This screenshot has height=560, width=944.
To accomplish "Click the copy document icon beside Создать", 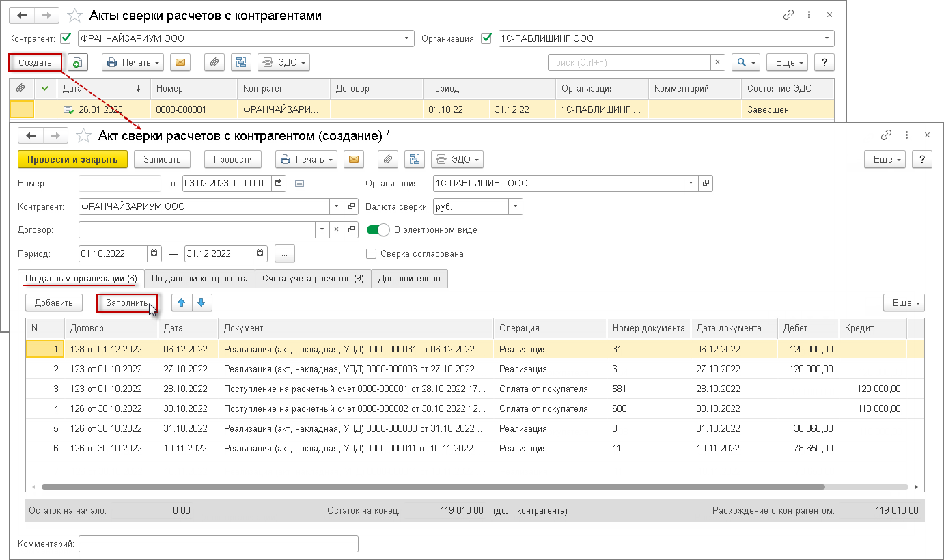I will point(77,62).
